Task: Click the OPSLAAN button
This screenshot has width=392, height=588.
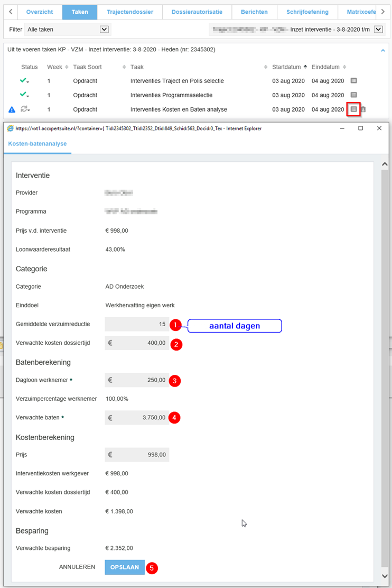Action: coord(125,567)
